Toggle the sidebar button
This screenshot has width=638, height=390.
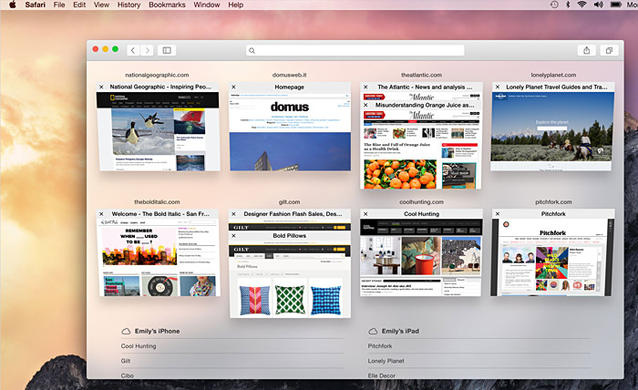pos(167,50)
